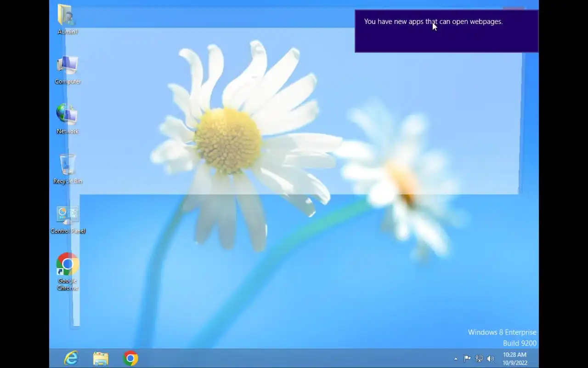Select the Computer desktop icon
588x368 pixels.
(x=68, y=70)
